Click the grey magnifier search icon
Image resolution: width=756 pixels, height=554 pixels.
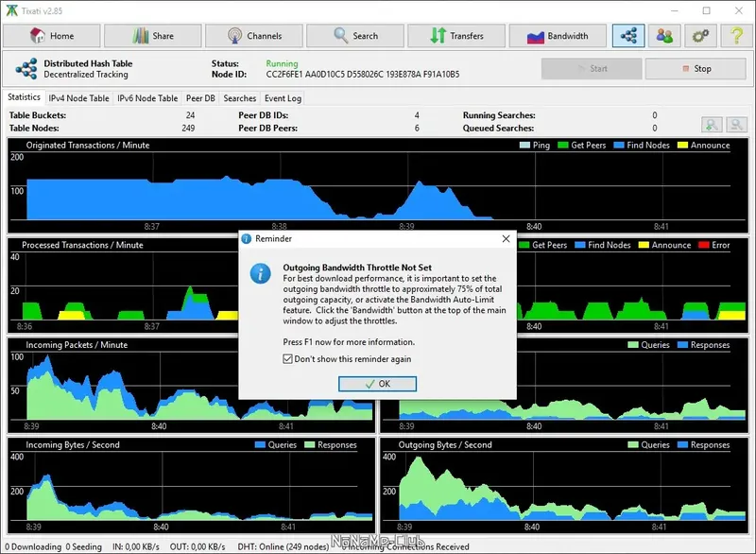tap(736, 125)
